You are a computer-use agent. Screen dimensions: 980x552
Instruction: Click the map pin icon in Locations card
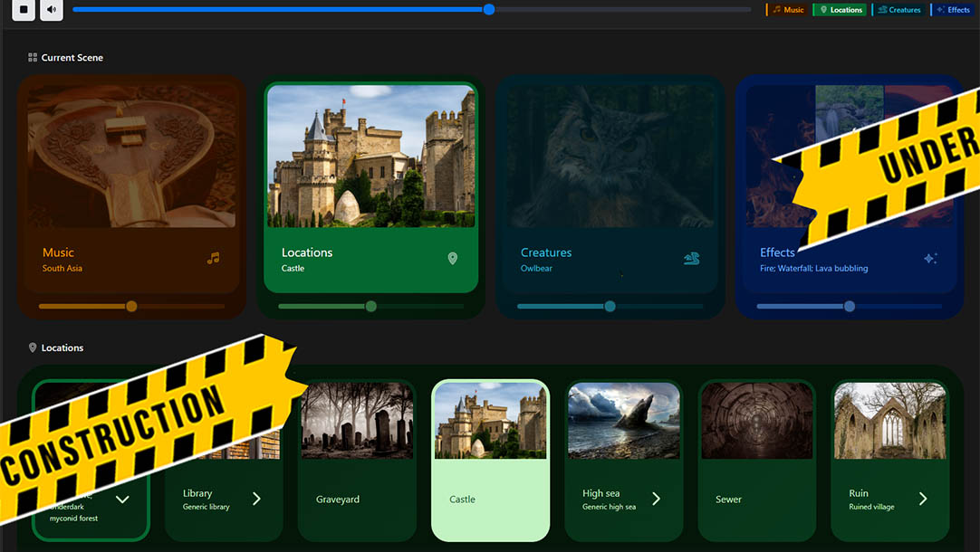pyautogui.click(x=453, y=259)
